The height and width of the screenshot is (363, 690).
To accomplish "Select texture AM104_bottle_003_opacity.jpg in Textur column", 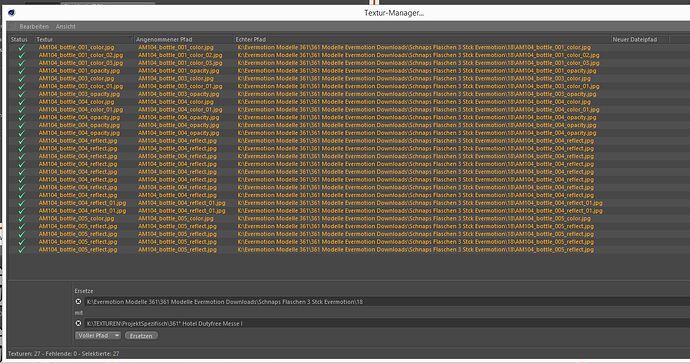I will point(79,94).
